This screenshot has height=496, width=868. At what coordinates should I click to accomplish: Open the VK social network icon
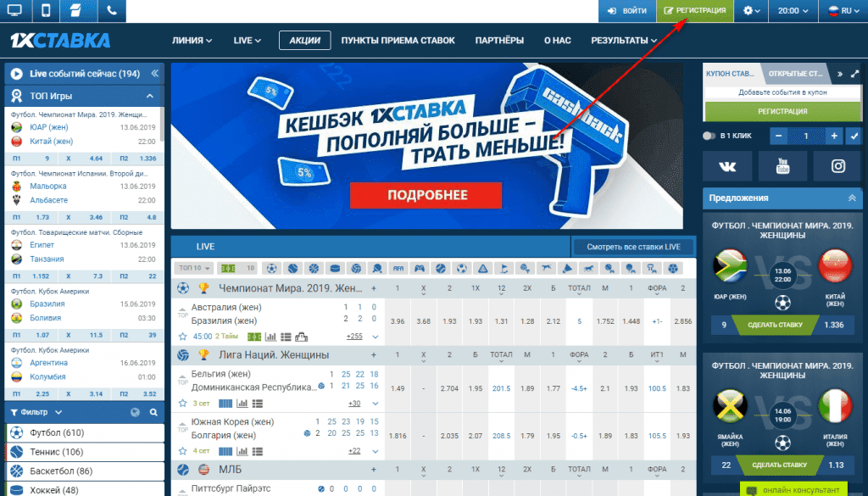click(727, 166)
